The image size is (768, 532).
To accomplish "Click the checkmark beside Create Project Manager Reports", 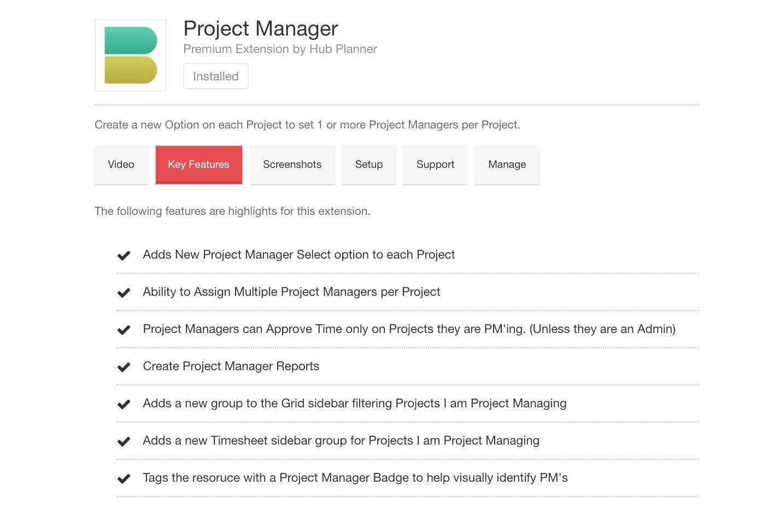I will point(124,366).
